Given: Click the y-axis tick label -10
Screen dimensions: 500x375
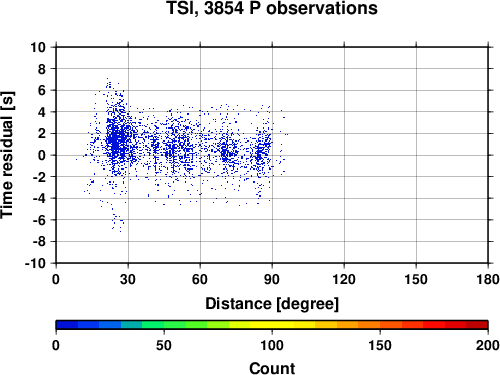Looking at the screenshot, I should pyautogui.click(x=35, y=263).
